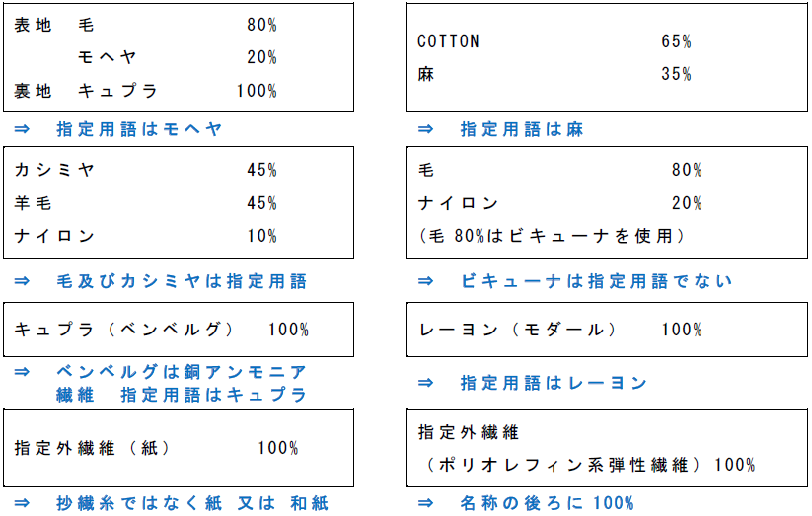
Task: Click blue note 毛及びカシミヤは指定用語
Action: [182, 281]
